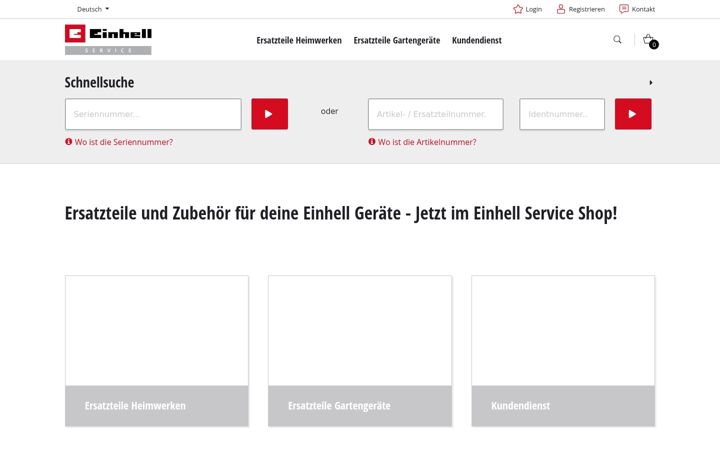The height and width of the screenshot is (450, 720).
Task: Focus the Identnummer input field
Action: coord(562,114)
